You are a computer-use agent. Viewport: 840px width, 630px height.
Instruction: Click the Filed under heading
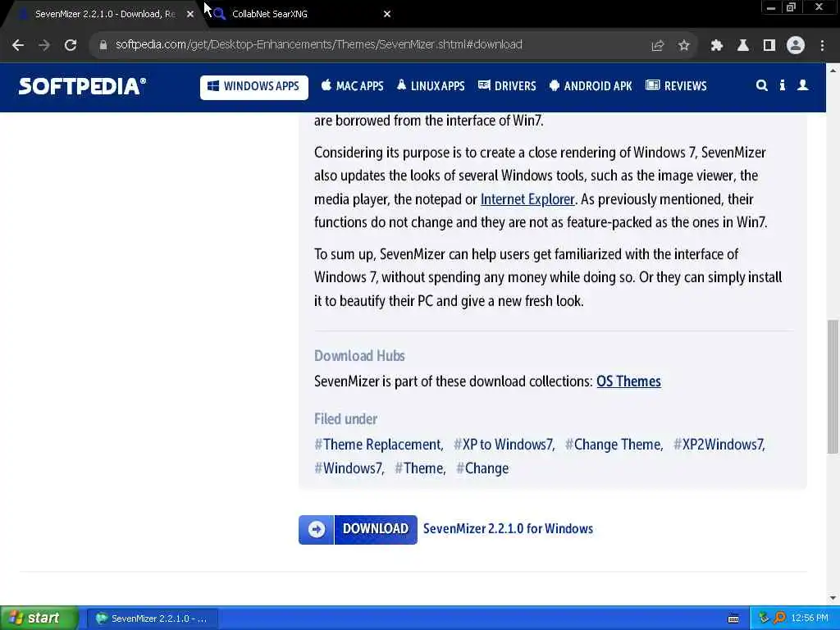345,419
